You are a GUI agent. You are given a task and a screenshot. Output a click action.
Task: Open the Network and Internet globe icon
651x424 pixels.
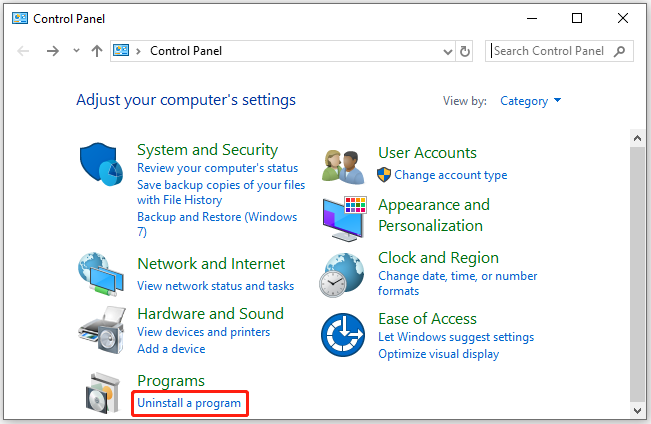click(x=100, y=274)
